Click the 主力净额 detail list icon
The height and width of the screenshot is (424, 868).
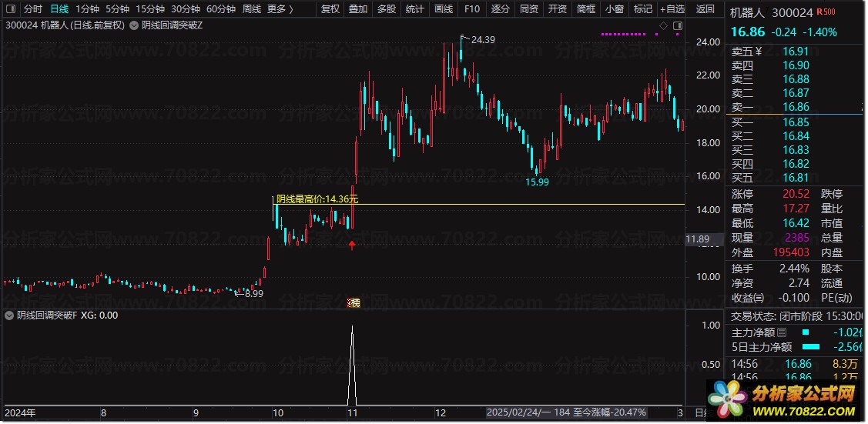pos(783,332)
